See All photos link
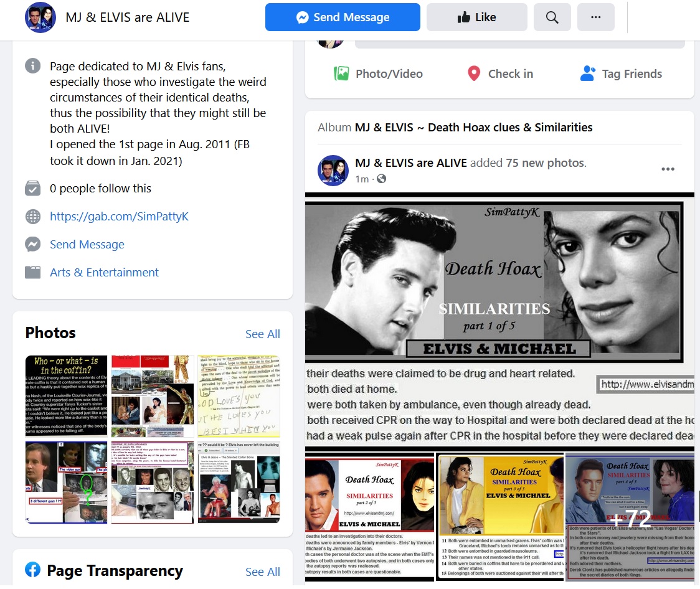Image resolution: width=700 pixels, height=589 pixels. pyautogui.click(x=263, y=334)
